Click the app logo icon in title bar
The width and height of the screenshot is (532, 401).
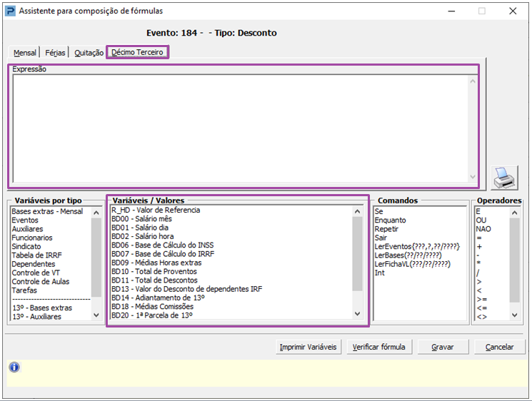pyautogui.click(x=10, y=11)
